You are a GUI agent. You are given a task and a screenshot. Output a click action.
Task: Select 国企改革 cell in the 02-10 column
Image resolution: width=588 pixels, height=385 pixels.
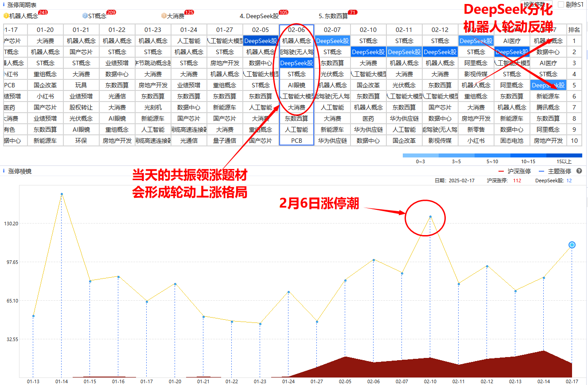click(x=368, y=85)
